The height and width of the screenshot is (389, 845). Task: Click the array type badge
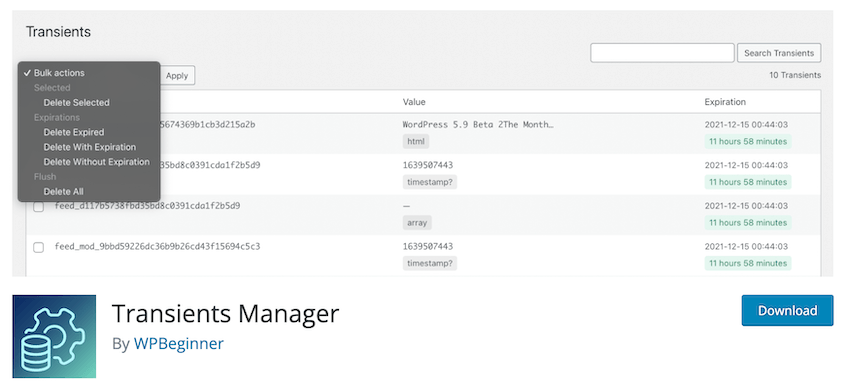[x=417, y=223]
